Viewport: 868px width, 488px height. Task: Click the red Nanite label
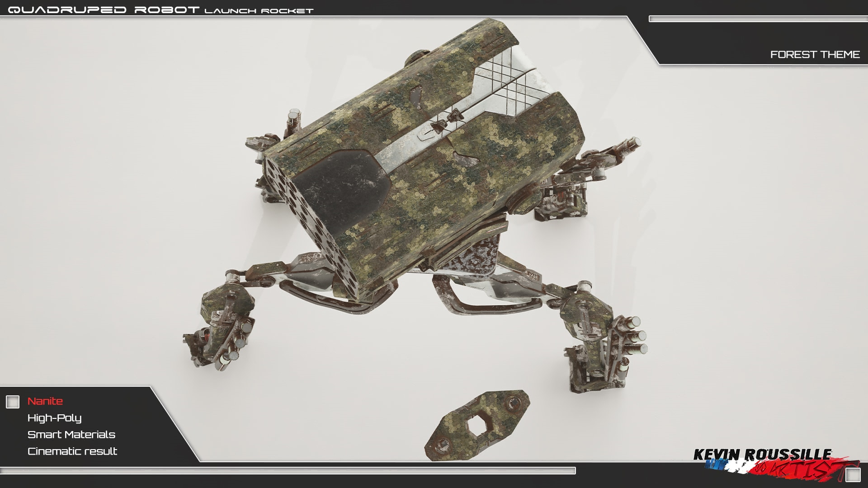click(45, 401)
